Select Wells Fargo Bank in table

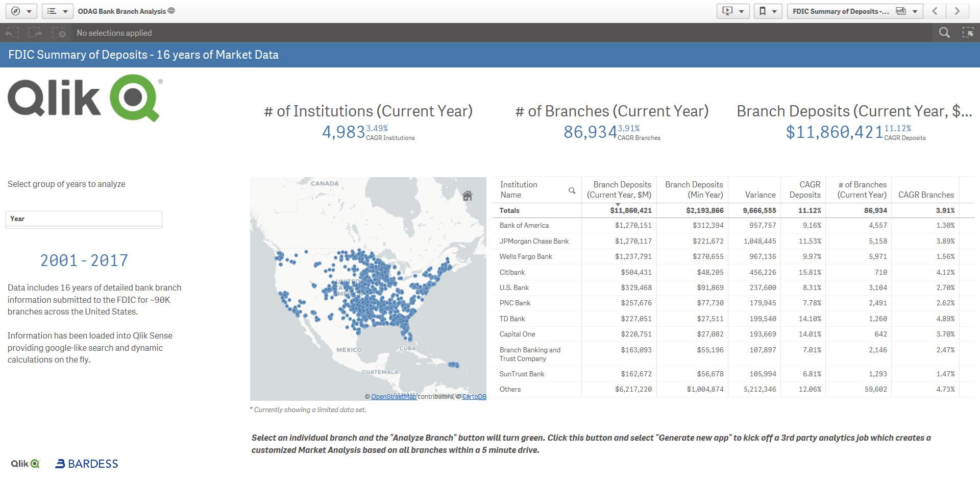(x=526, y=256)
